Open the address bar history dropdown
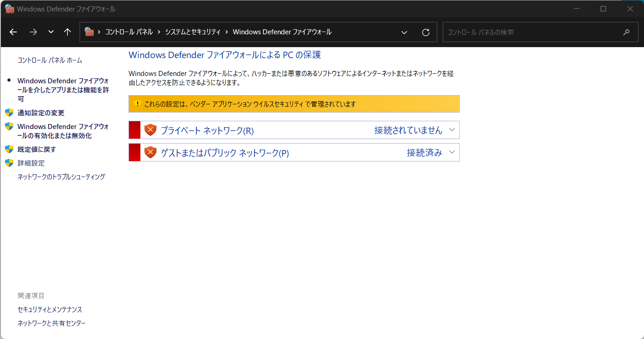 coord(404,32)
